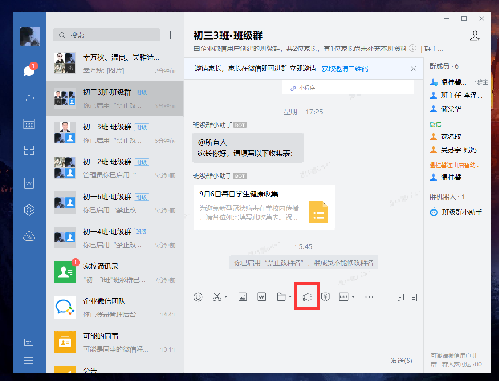Open group members icon in chat header
Image resolution: width=500 pixels, height=381 pixels.
pyautogui.click(x=475, y=35)
